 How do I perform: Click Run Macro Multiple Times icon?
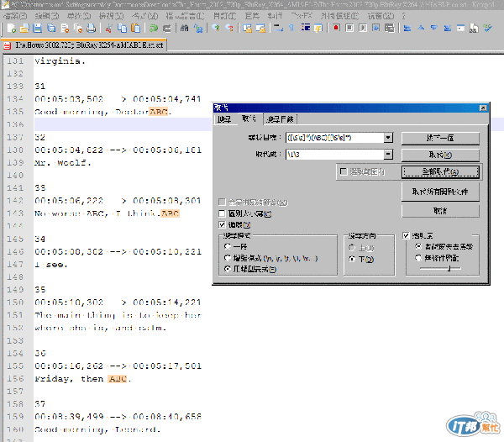pos(375,29)
